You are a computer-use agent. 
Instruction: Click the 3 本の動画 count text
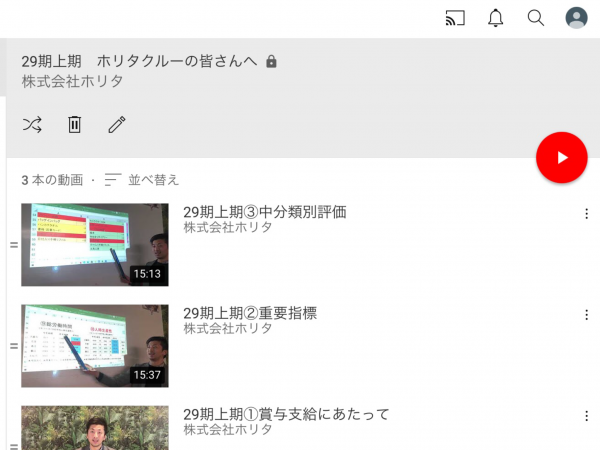pyautogui.click(x=52, y=180)
